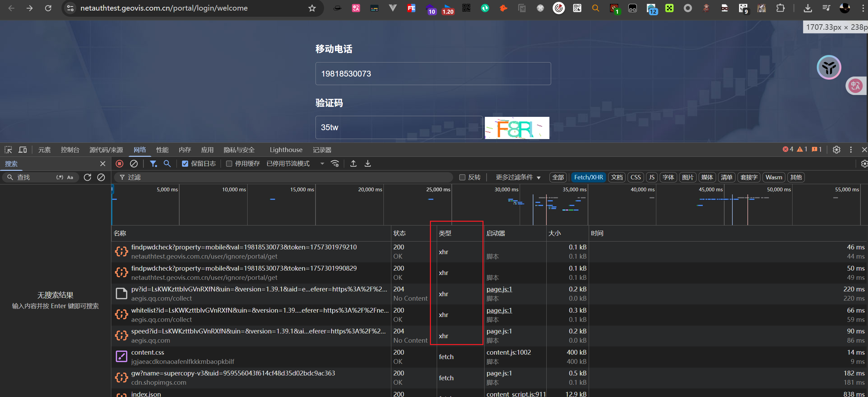Click the export HAR download icon
The height and width of the screenshot is (397, 868).
tap(368, 164)
